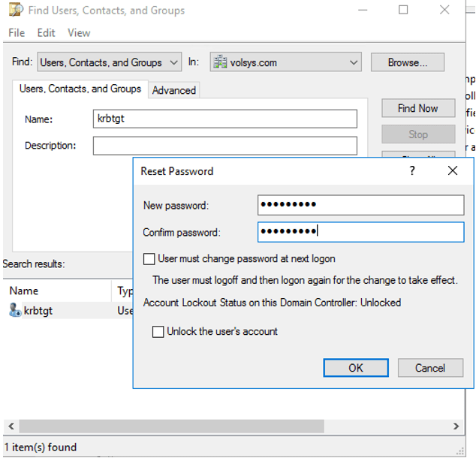This screenshot has width=476, height=461.
Task: Expand the In domain dropdown
Action: pyautogui.click(x=354, y=63)
